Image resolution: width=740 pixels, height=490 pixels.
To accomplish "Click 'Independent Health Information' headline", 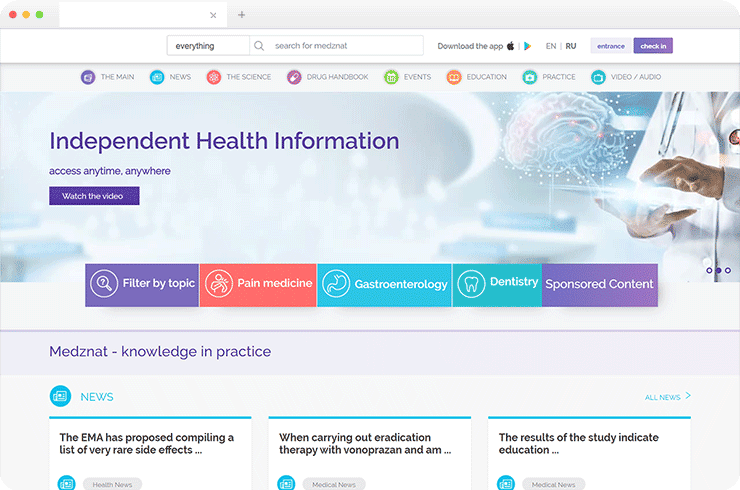I will (x=225, y=141).
